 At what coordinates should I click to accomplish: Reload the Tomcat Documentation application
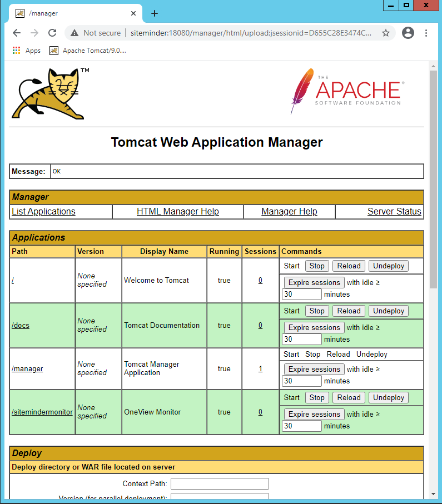(349, 311)
